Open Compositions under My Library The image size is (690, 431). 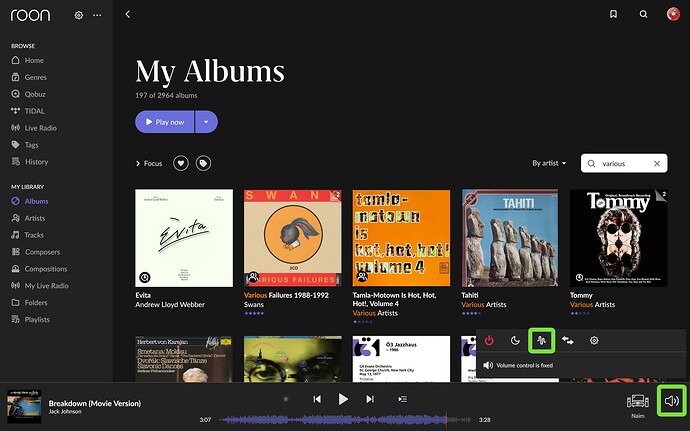click(x=39, y=269)
